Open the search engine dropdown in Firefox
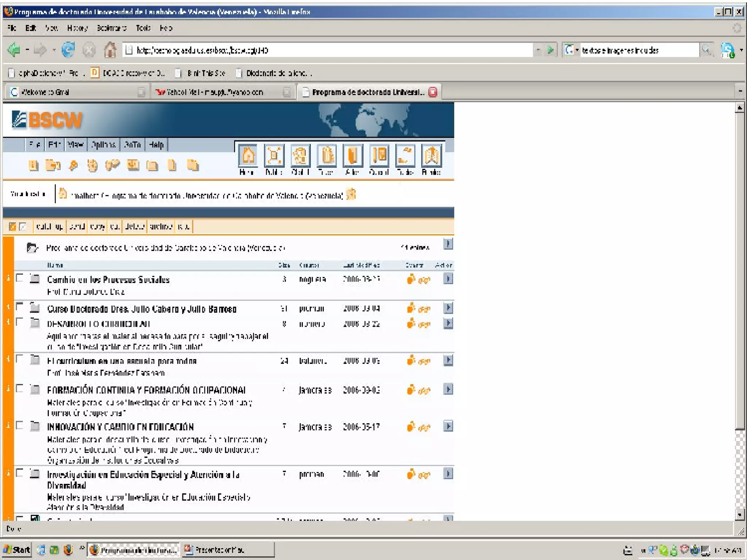 coord(571,50)
